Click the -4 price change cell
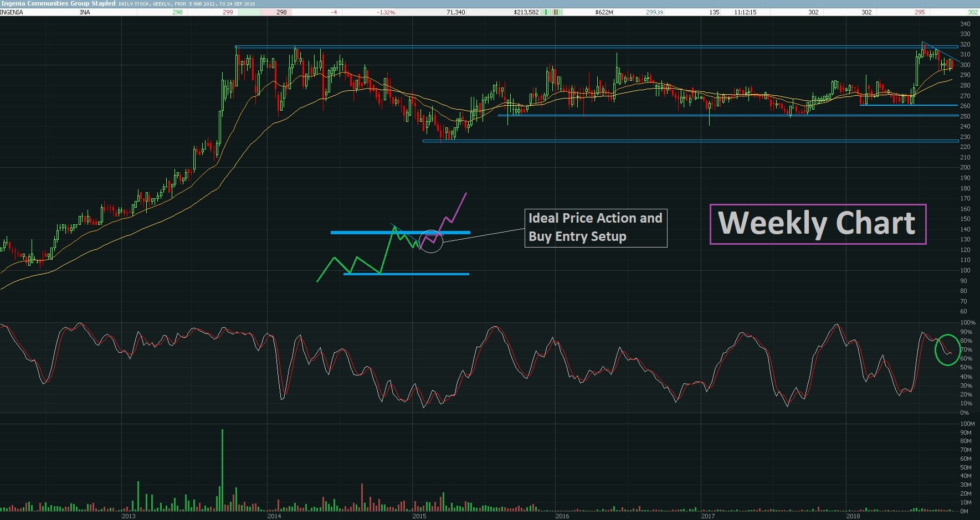Viewport: 980px width, 520px height. (334, 12)
